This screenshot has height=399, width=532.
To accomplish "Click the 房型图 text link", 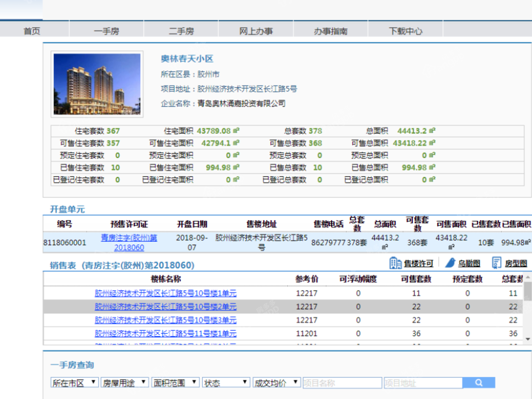I will pyautogui.click(x=516, y=263).
